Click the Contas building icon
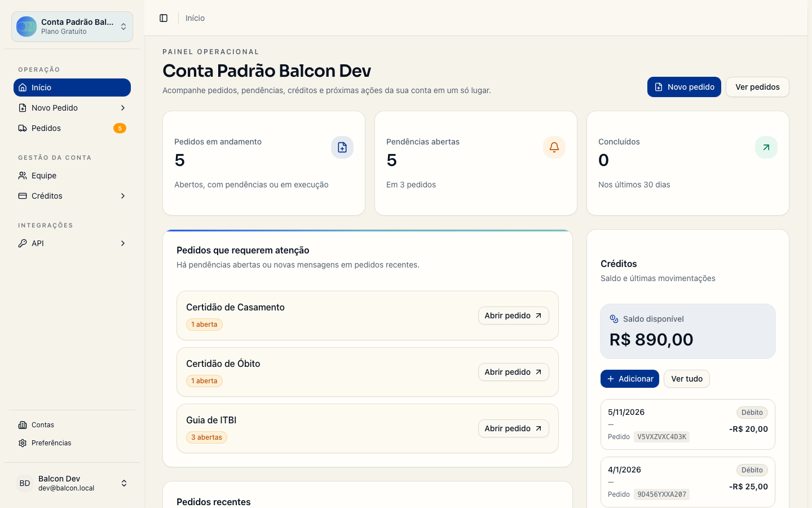 click(x=23, y=425)
